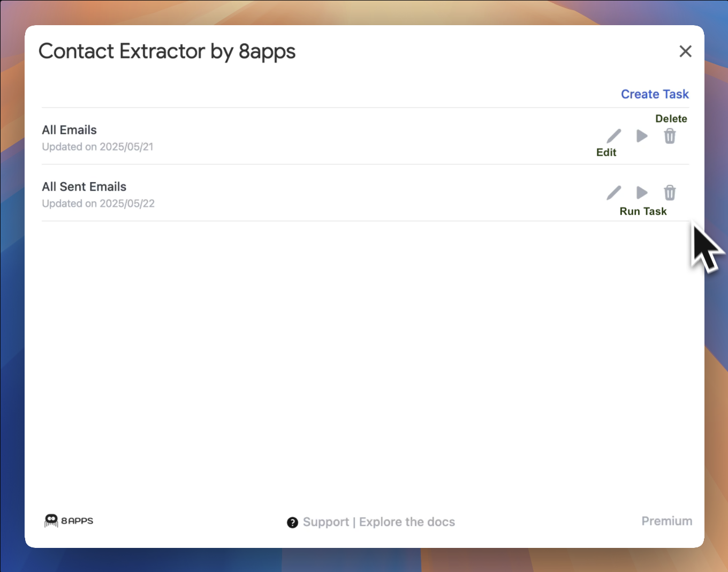Viewport: 728px width, 572px height.
Task: Click Updated on 2025/05/21 text
Action: [x=97, y=147]
